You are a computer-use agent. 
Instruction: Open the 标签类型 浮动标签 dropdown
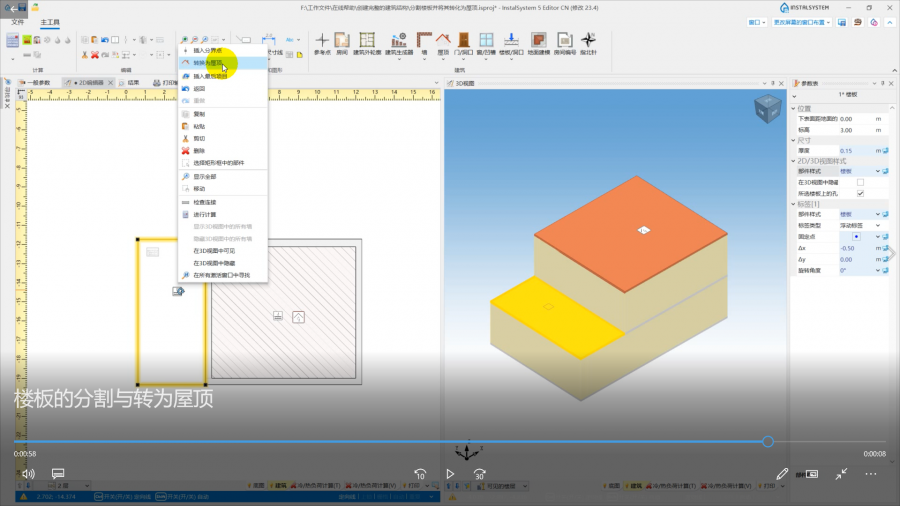click(860, 225)
